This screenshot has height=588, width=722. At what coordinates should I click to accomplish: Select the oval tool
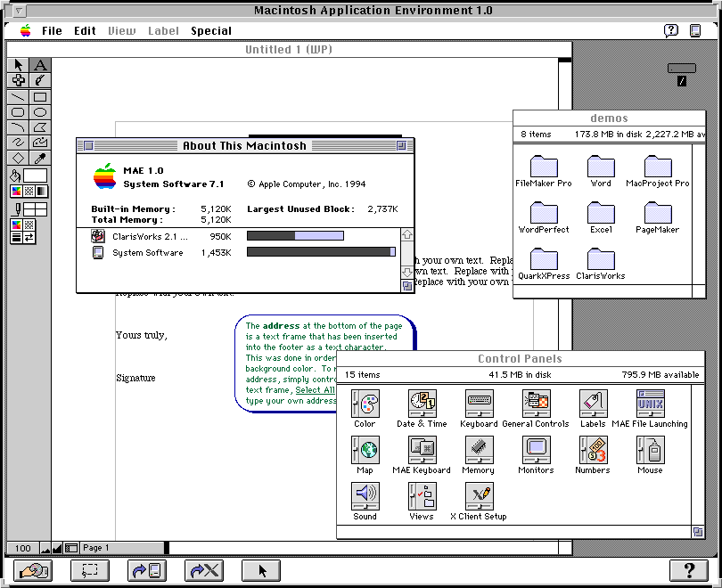click(40, 112)
